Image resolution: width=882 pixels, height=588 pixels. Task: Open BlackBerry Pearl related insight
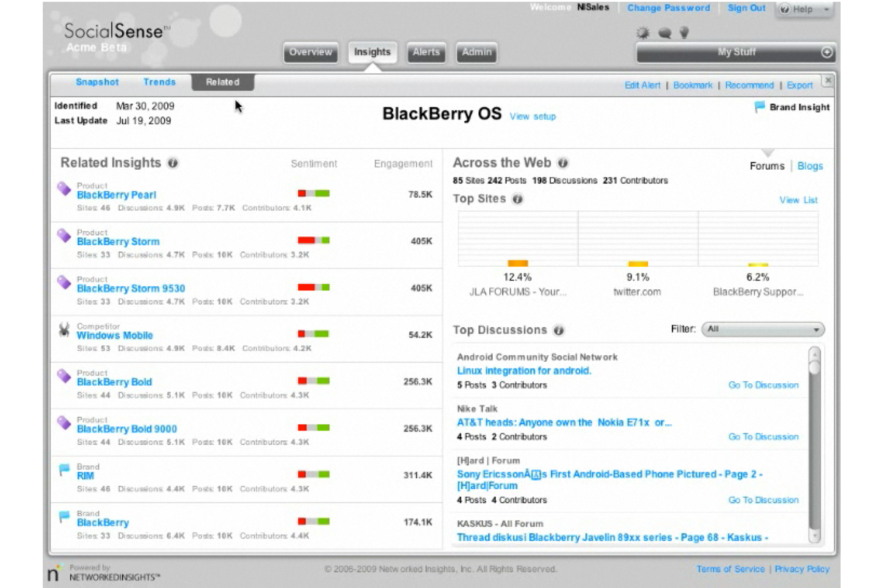pyautogui.click(x=117, y=195)
